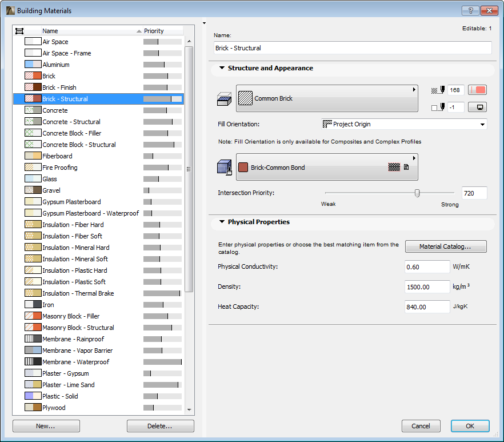Click the Aluminium material swatch icon
The width and height of the screenshot is (504, 442).
(x=33, y=65)
